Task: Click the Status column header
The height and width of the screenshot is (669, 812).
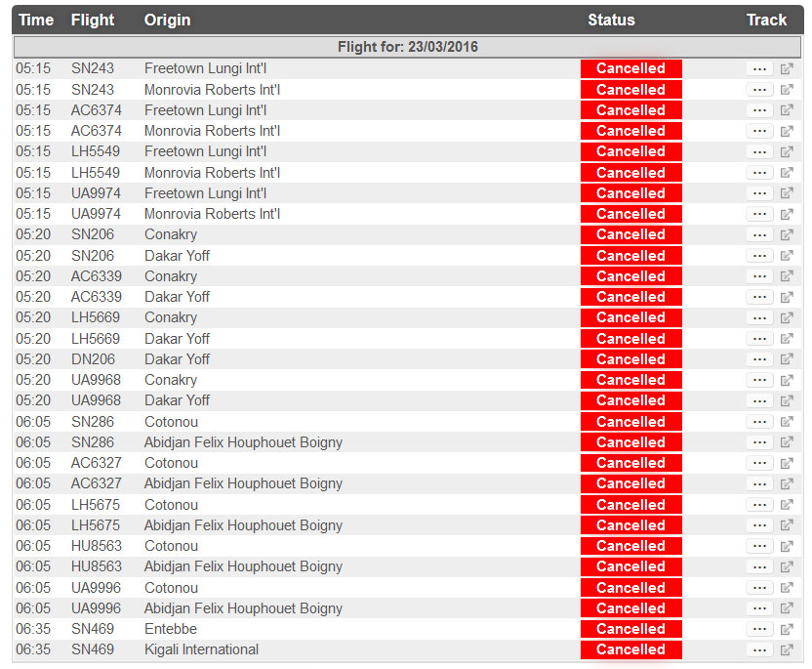Action: (x=611, y=20)
